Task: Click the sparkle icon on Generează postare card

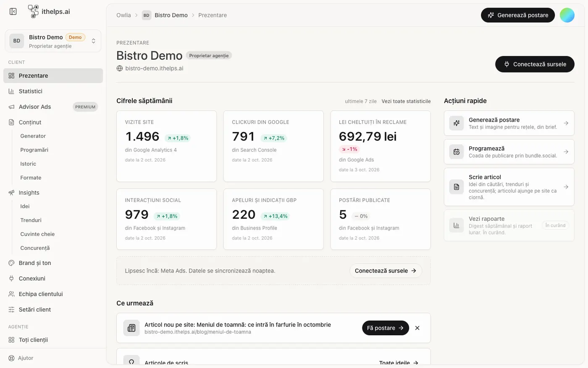Action: (457, 123)
